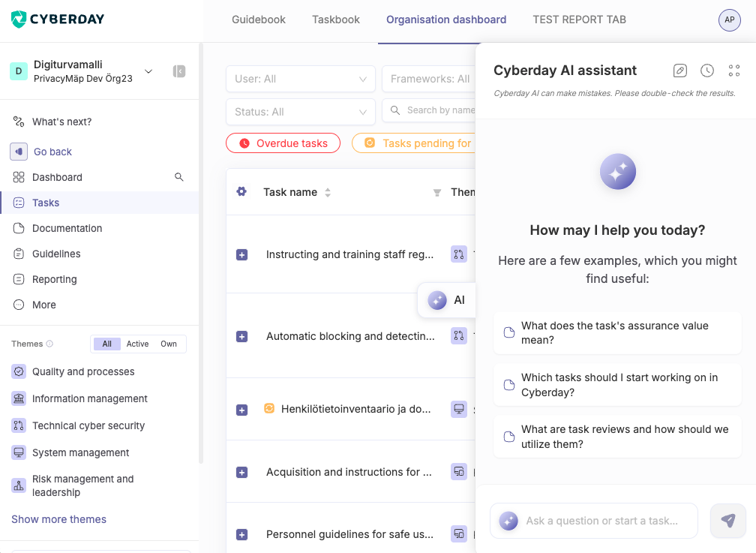Screen dimensions: 756x553
Task: Open AI assistant chat history clock icon
Action: 706,71
